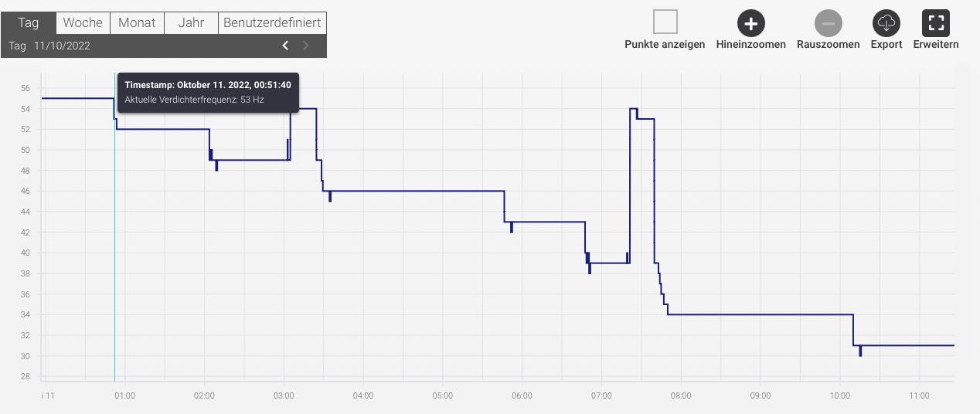The height and width of the screenshot is (414, 980).
Task: Enable the Punkte anzeigen checkbox
Action: click(x=665, y=22)
